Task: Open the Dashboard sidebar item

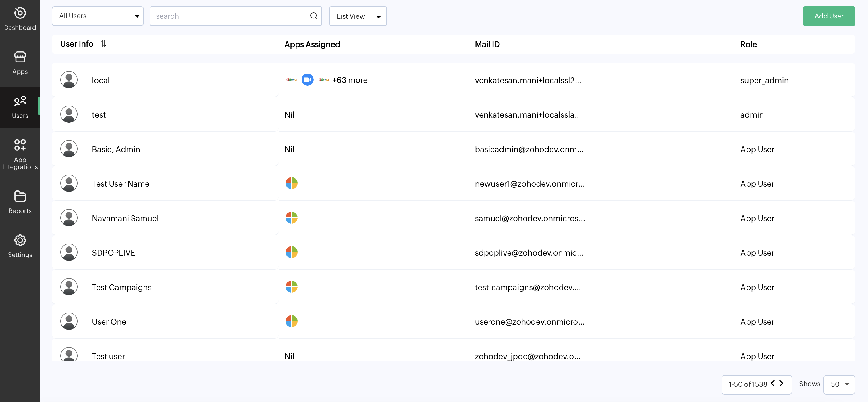Action: pos(20,19)
